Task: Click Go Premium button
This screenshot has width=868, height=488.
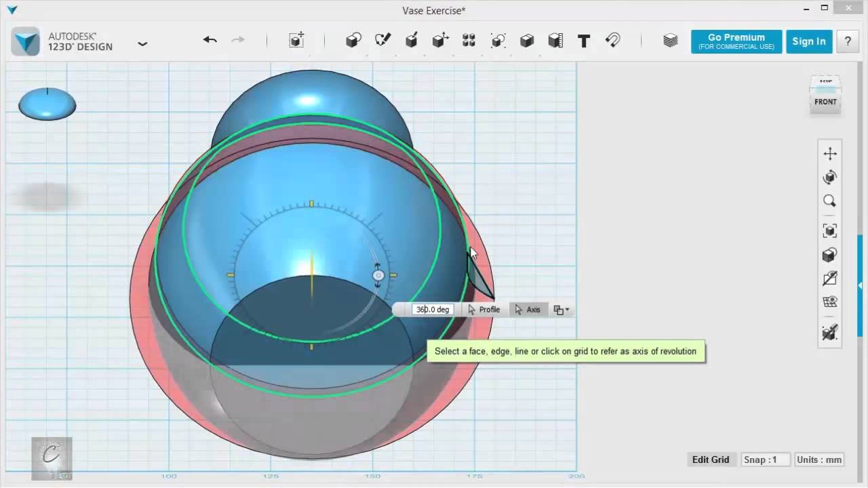Action: tap(736, 41)
